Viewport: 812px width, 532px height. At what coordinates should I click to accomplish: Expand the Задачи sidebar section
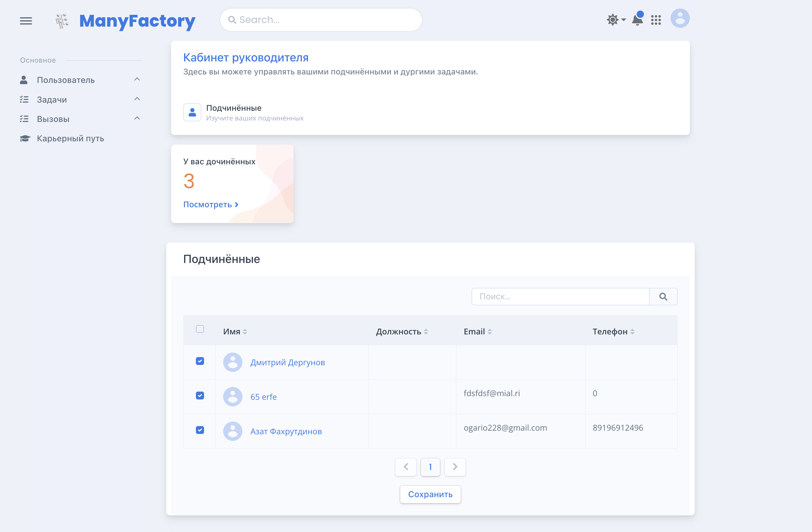pyautogui.click(x=52, y=99)
